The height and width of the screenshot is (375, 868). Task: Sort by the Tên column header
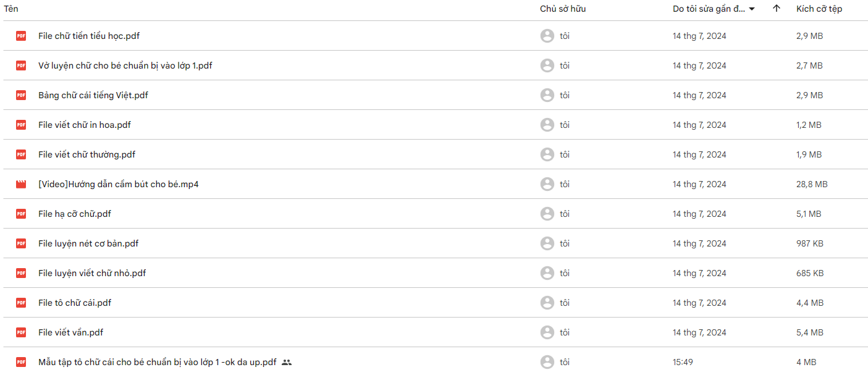pos(11,9)
